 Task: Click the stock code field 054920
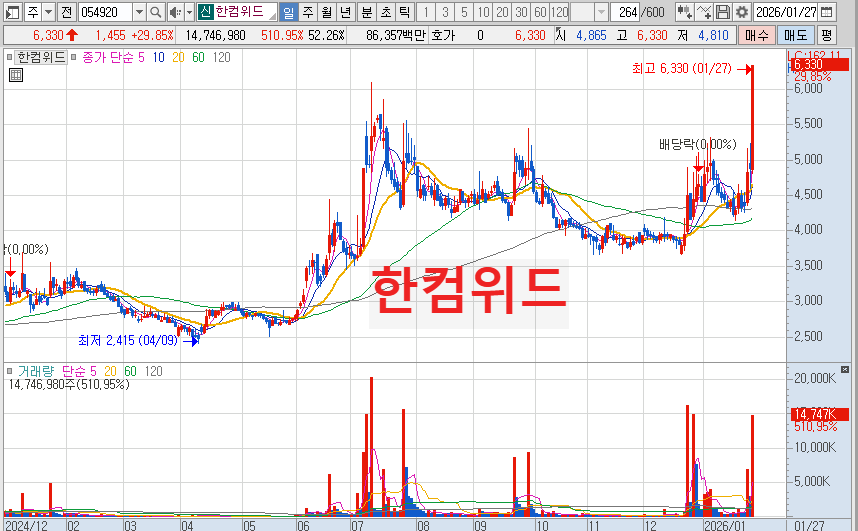(x=105, y=11)
